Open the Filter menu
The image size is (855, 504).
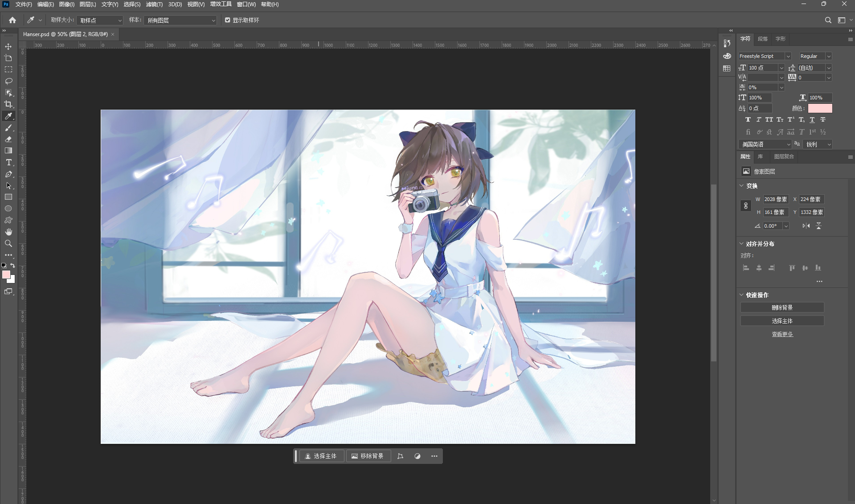click(x=154, y=4)
